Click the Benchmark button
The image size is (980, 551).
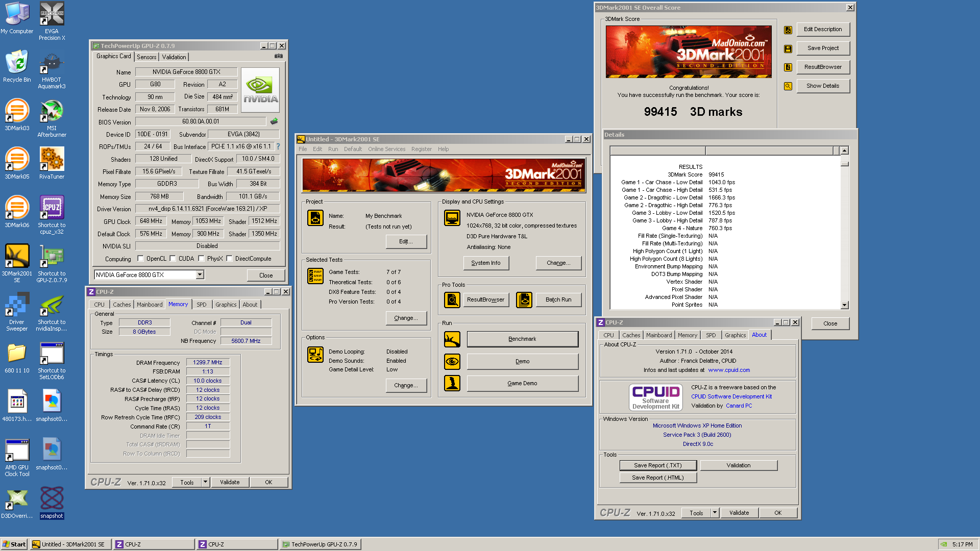pos(522,339)
